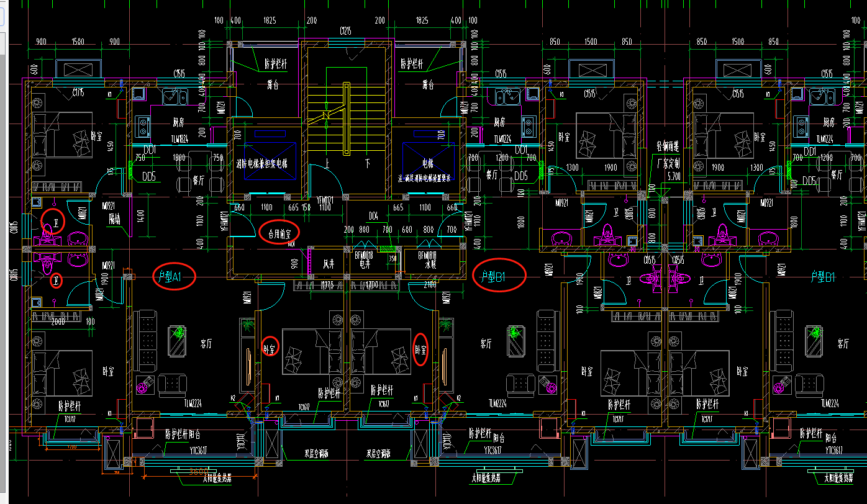Click the cyan 户型A1 unit label

point(170,275)
